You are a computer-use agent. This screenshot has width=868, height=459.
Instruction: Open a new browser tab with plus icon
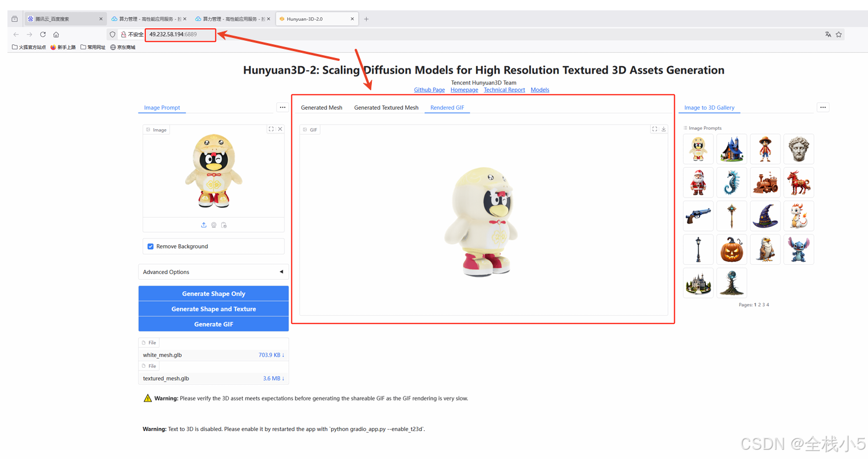pos(366,19)
